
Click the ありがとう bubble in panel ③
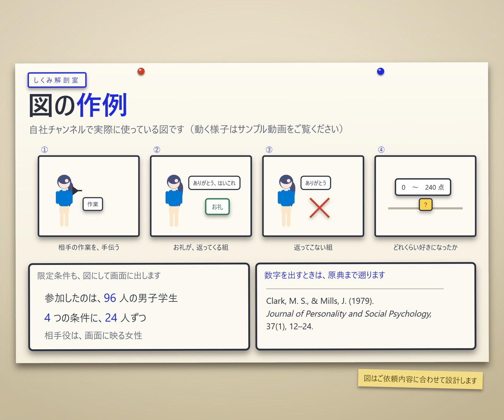click(316, 183)
